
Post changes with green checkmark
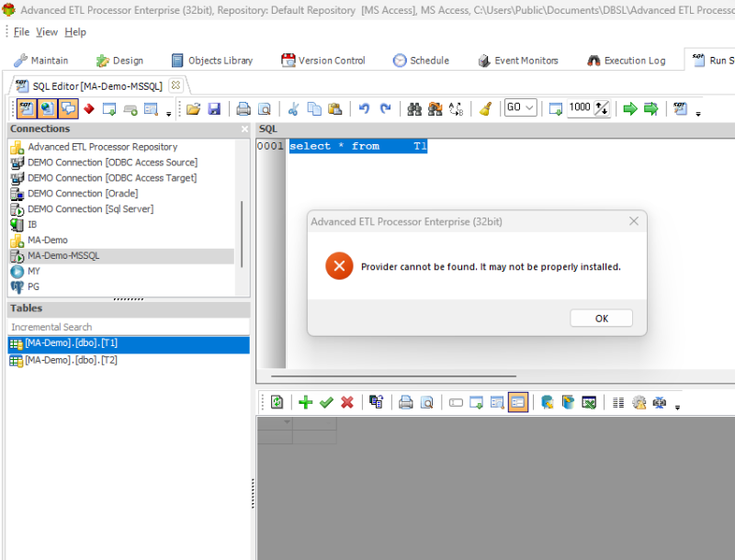point(326,402)
